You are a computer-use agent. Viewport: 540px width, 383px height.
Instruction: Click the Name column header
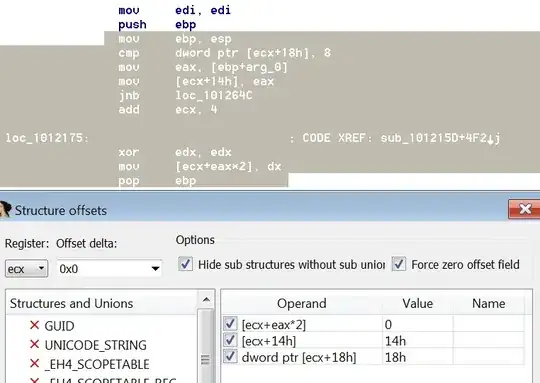[x=488, y=303]
